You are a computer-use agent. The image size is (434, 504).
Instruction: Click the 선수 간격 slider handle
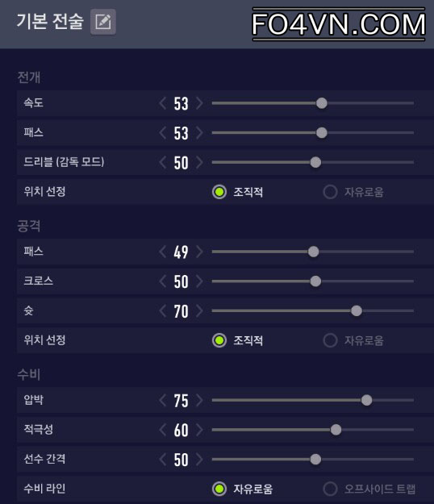(315, 460)
